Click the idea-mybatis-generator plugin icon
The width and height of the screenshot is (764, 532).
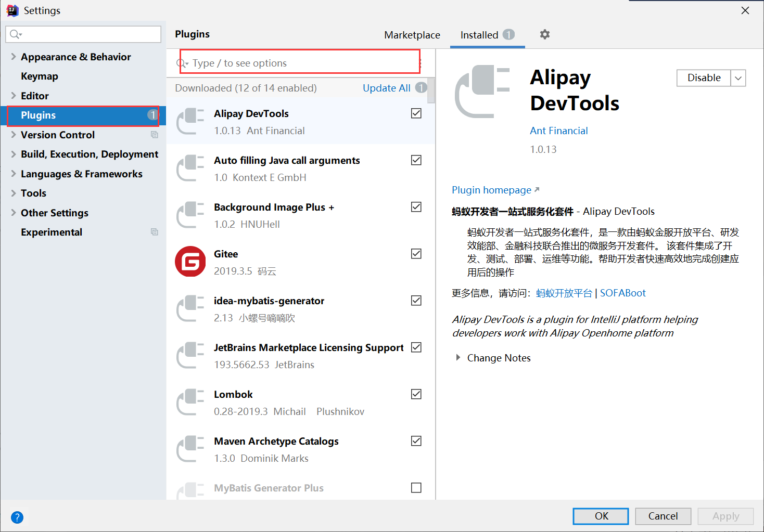pos(190,308)
